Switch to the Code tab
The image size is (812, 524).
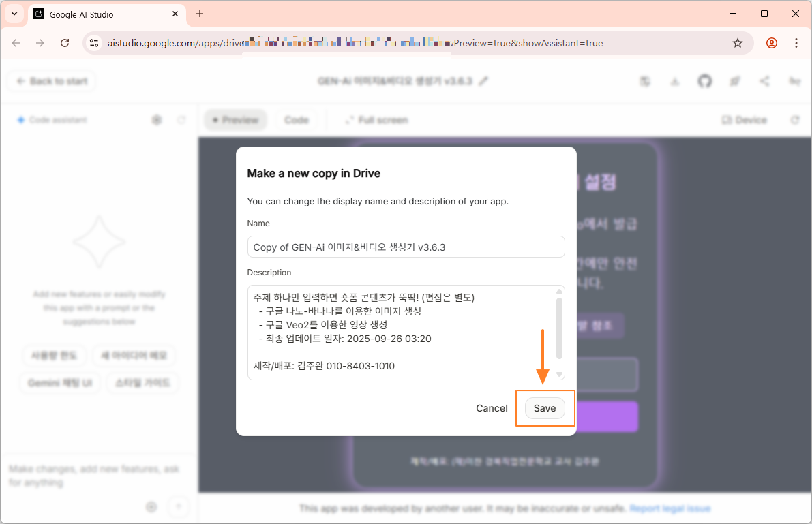coord(296,120)
